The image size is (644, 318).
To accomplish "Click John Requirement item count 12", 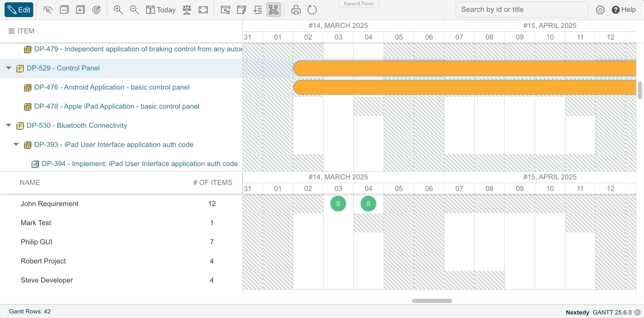I will pos(212,204).
